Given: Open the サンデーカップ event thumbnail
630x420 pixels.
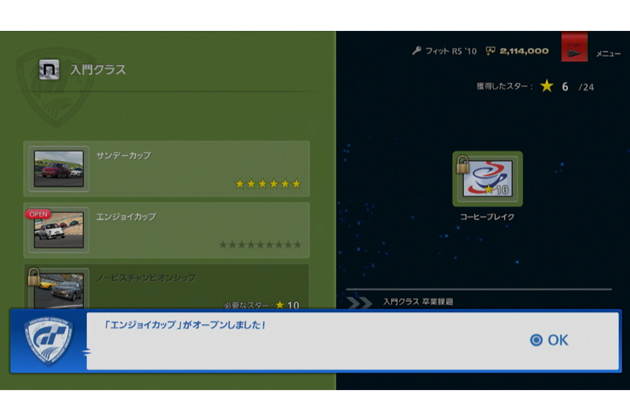Looking at the screenshot, I should 60,170.
